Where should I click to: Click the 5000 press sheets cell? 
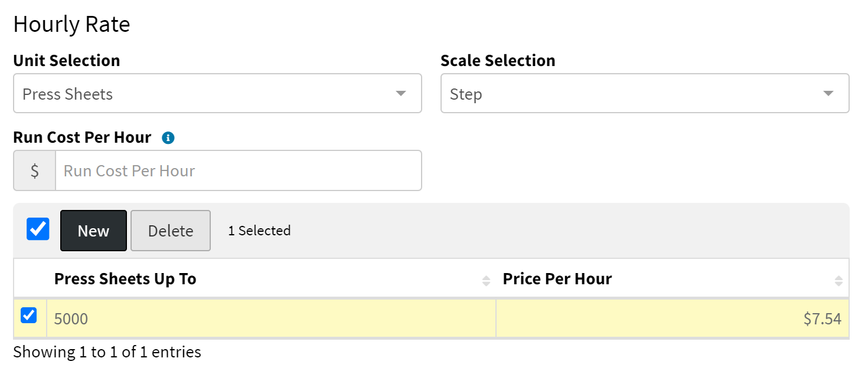[x=271, y=319]
